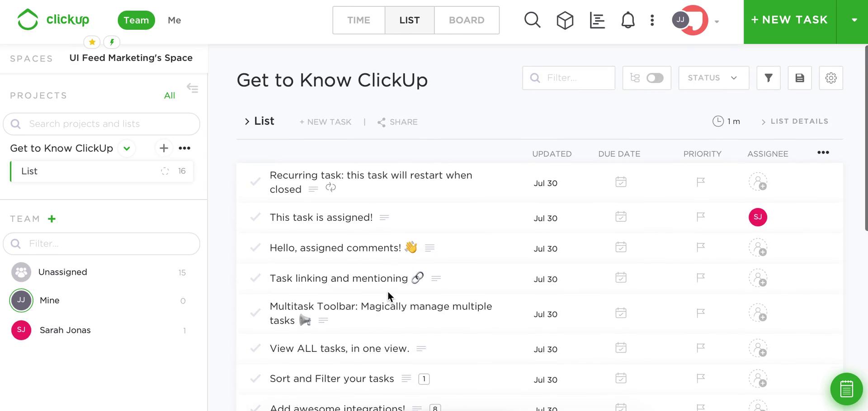
Task: Complete View ALL tasks, in one view
Action: point(255,348)
